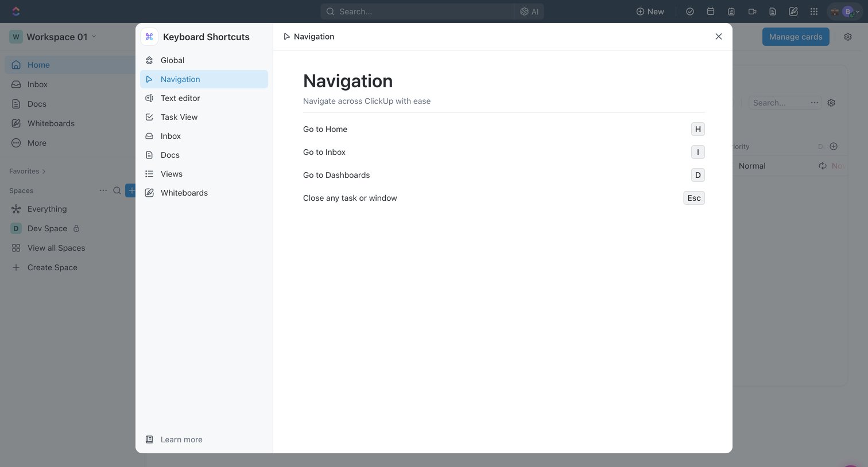Image resolution: width=868 pixels, height=467 pixels.
Task: Switch to Docs shortcuts category
Action: pos(204,155)
